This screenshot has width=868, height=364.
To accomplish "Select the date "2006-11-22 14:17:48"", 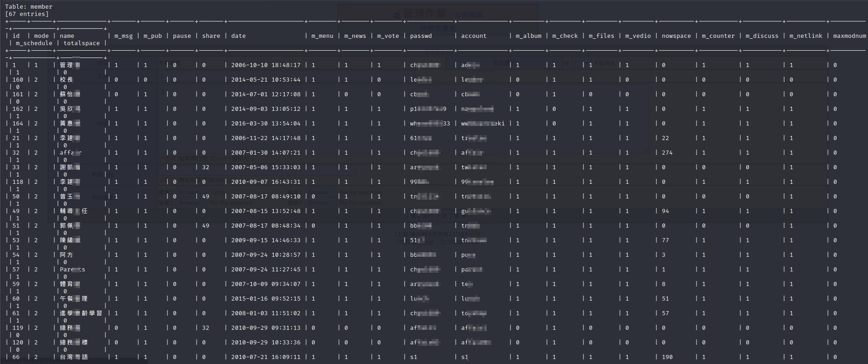I will coord(266,138).
